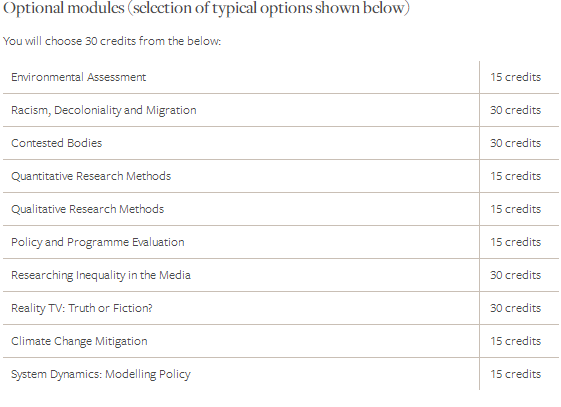This screenshot has width=561, height=407.
Task: Click 30 credits beside Reality TV module
Action: coord(516,308)
